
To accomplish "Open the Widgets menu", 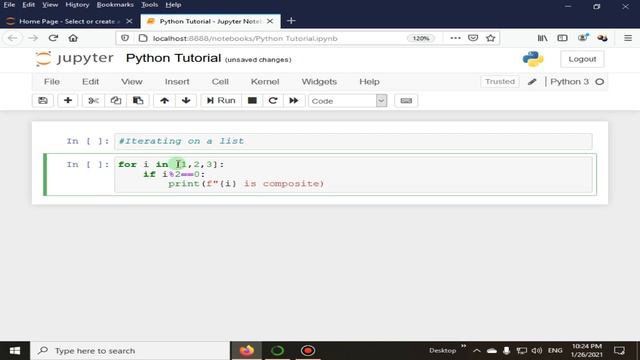I will click(319, 82).
